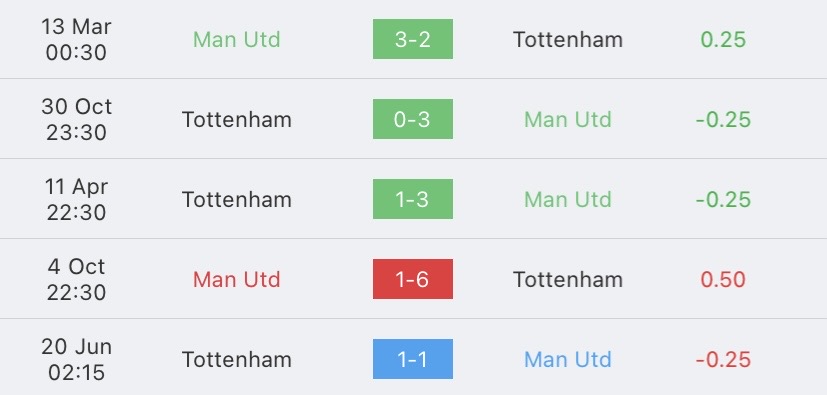Select Man Utd in 11 Apr match
The width and height of the screenshot is (827, 395).
point(568,199)
